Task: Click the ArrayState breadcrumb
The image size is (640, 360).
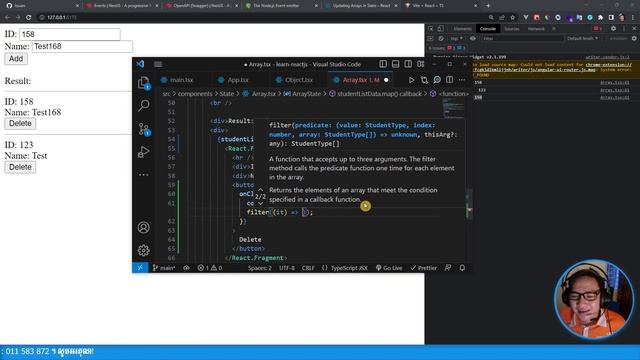Action: (302, 94)
